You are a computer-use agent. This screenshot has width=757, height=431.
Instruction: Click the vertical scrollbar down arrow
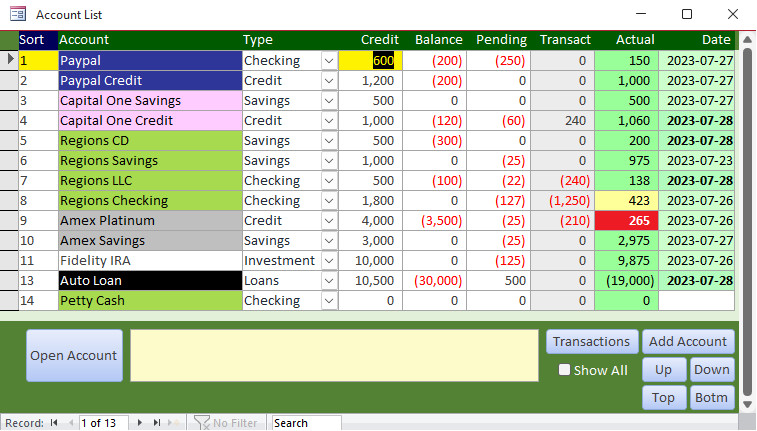[x=747, y=404]
